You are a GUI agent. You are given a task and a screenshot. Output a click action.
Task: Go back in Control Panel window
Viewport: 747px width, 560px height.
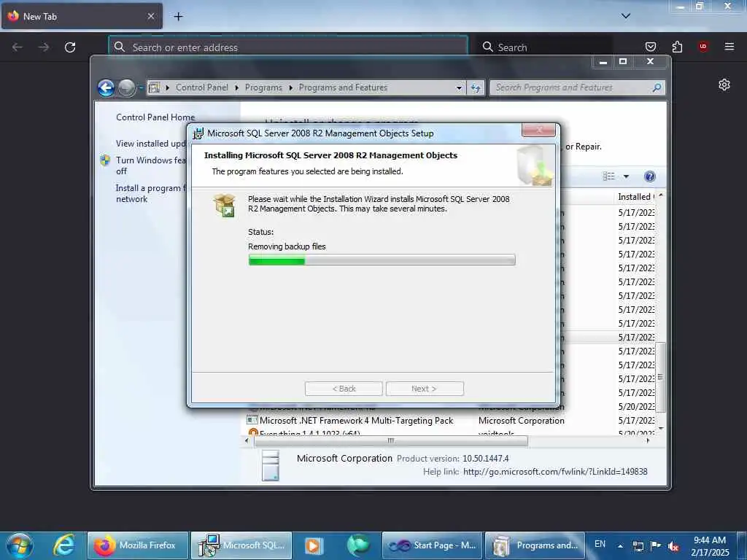106,87
